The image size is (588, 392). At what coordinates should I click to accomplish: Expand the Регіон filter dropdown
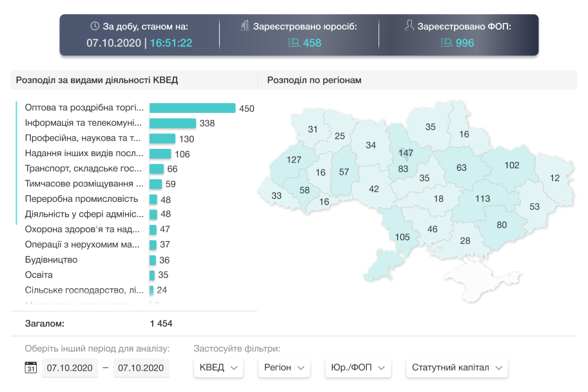(284, 367)
